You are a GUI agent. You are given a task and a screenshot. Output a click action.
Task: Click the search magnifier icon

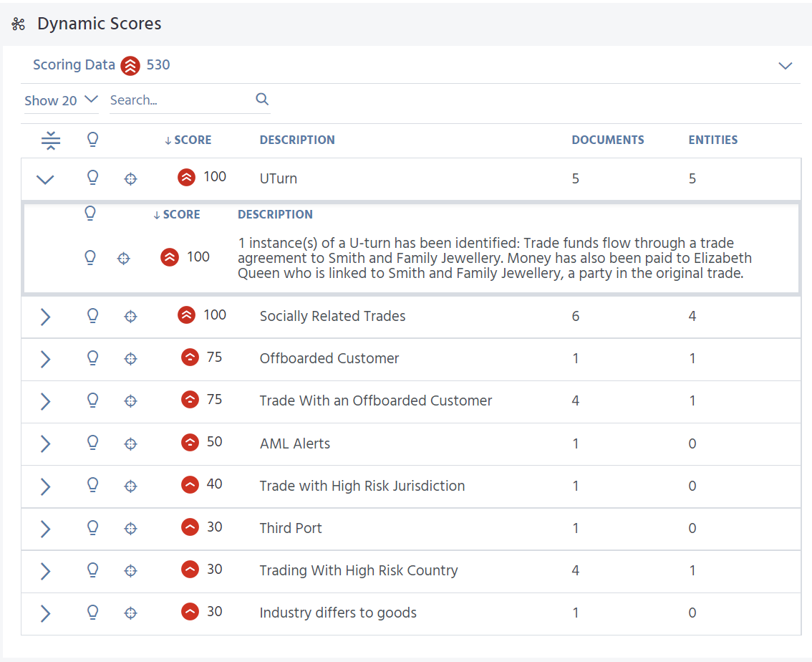pos(262,99)
